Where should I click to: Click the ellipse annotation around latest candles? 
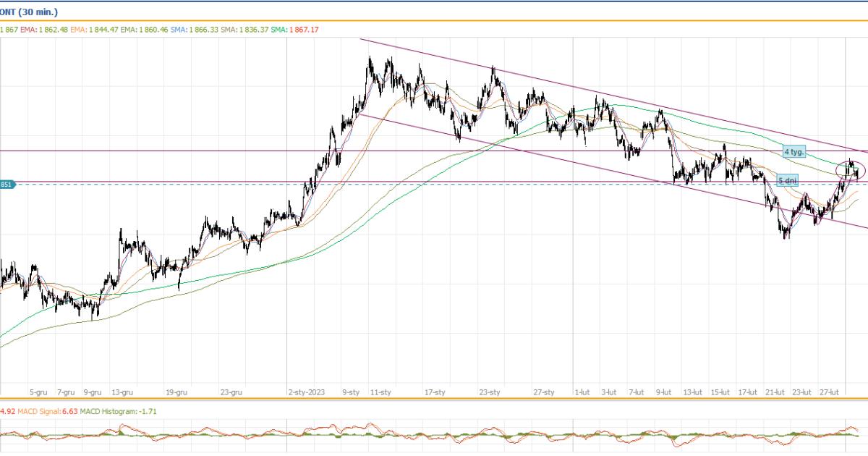851,170
